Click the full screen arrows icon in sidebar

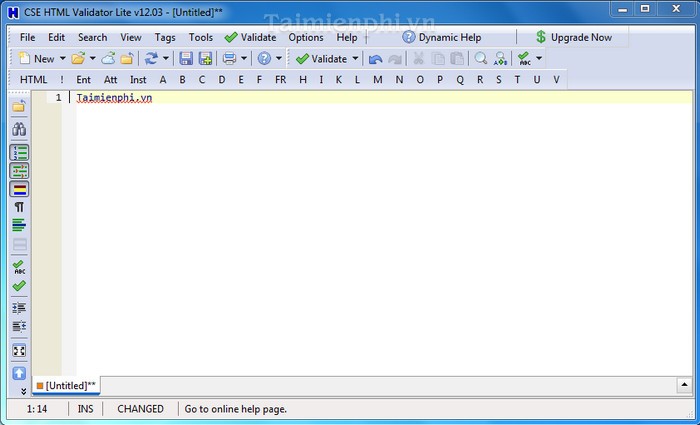tap(19, 351)
